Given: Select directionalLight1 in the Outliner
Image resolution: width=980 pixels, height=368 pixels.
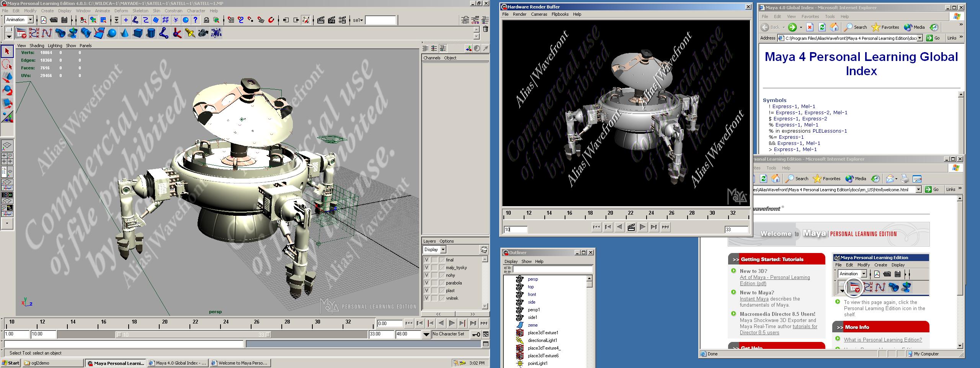Looking at the screenshot, I should click(x=542, y=340).
